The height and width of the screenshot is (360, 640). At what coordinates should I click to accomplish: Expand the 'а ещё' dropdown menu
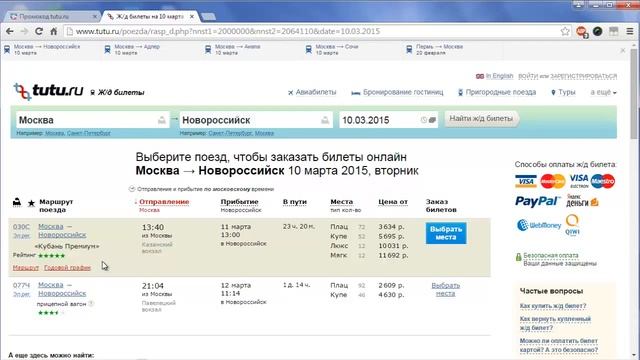[603, 92]
